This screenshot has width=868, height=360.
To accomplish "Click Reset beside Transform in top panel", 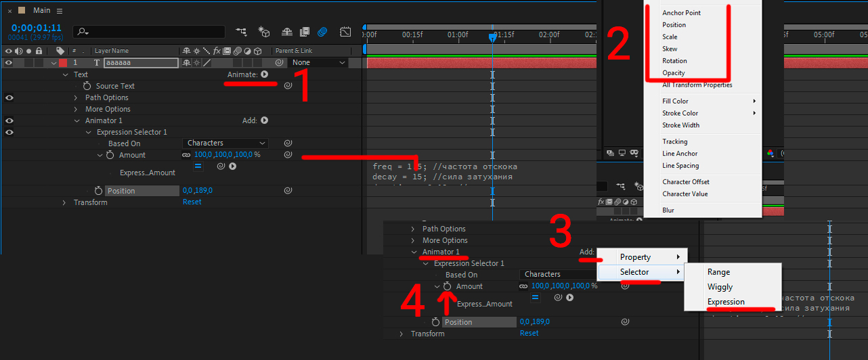I will [192, 202].
